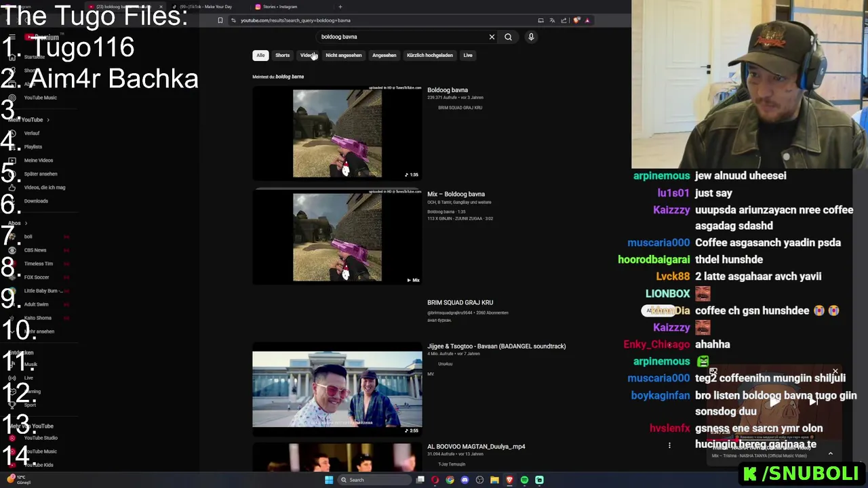Select the 'Shorts' filter chip
This screenshot has width=868, height=488.
282,55
